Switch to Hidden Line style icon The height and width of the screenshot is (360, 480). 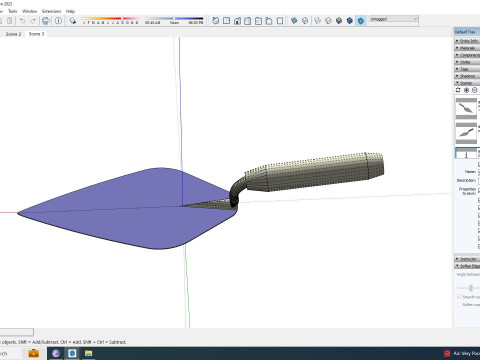pos(328,21)
